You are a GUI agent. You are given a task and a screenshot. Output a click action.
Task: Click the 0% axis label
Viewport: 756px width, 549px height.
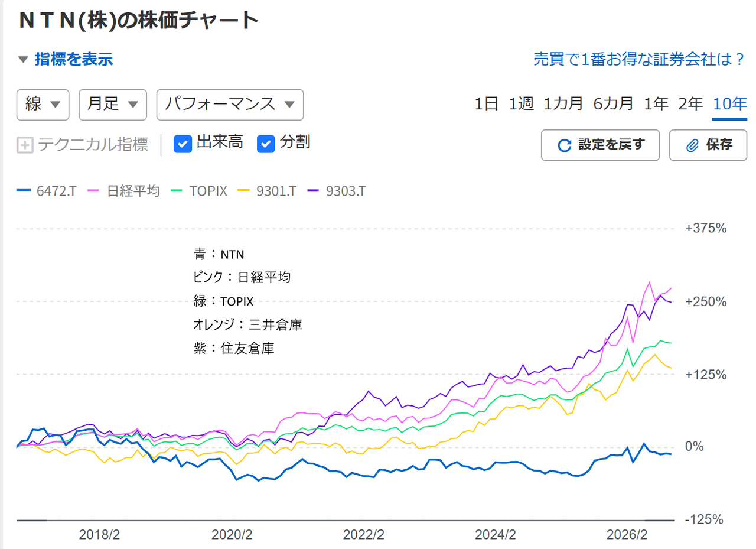tap(694, 447)
